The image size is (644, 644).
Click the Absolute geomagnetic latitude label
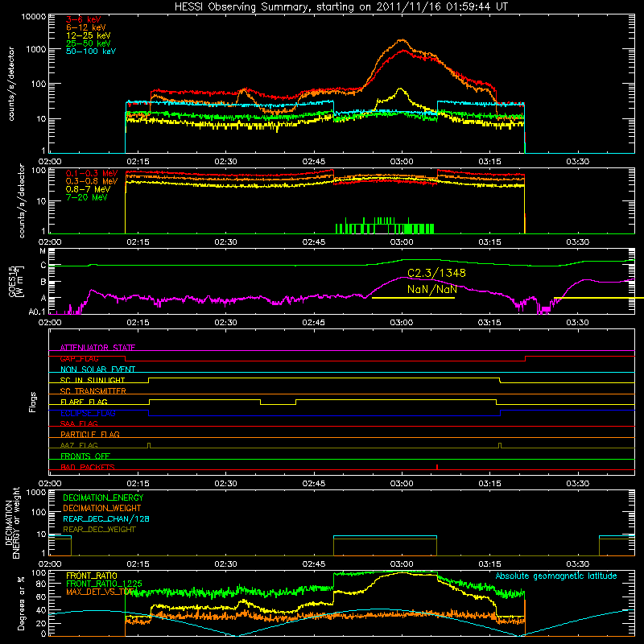556,576
